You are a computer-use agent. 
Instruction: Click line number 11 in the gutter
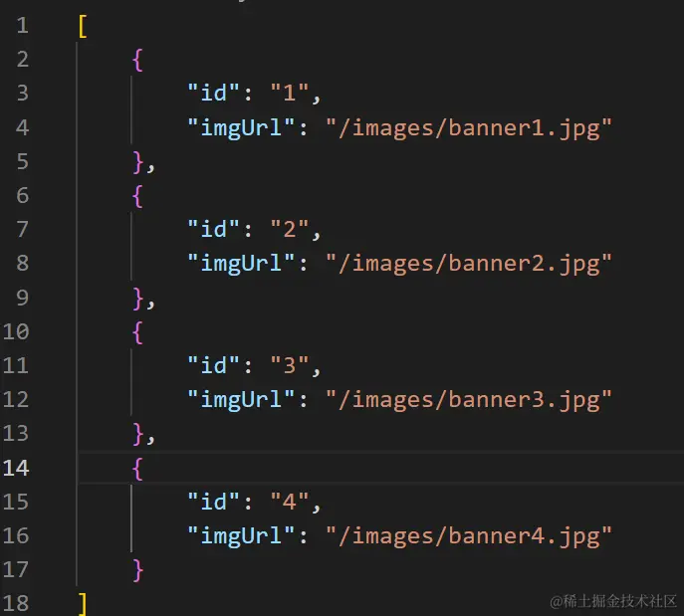tap(16, 366)
